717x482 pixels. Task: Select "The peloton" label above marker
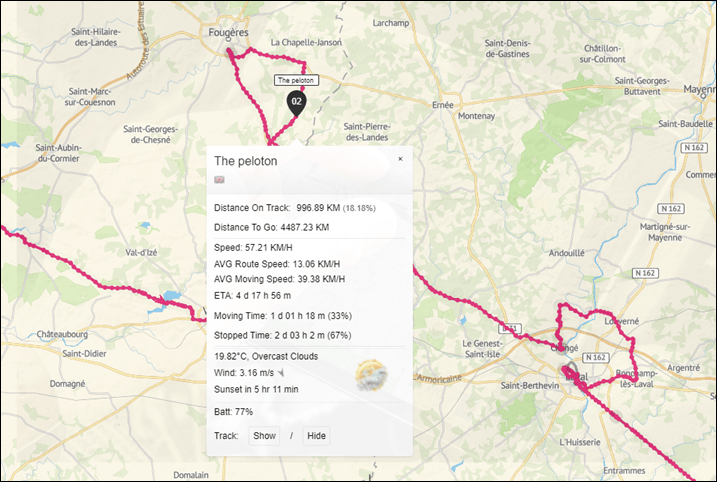click(296, 80)
